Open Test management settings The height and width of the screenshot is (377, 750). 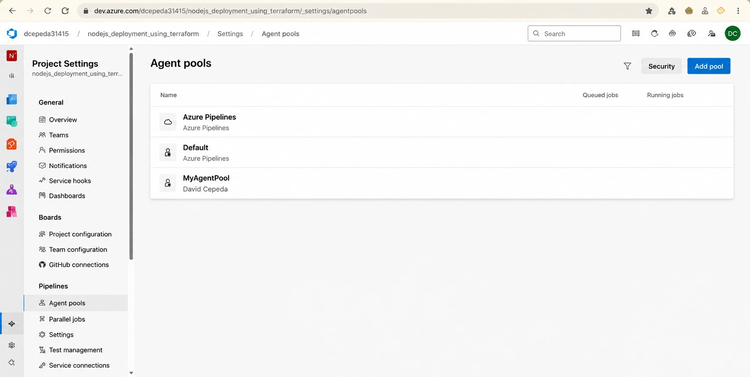(x=76, y=350)
